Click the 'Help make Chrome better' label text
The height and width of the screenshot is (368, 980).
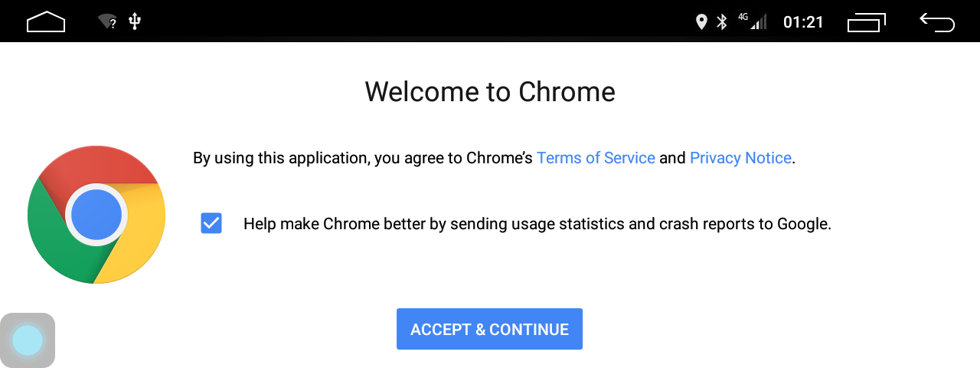point(537,224)
